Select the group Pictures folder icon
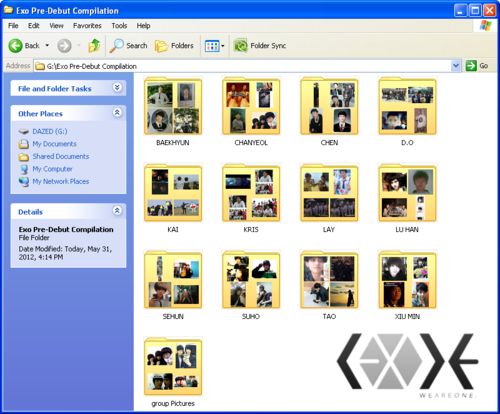 [173, 367]
